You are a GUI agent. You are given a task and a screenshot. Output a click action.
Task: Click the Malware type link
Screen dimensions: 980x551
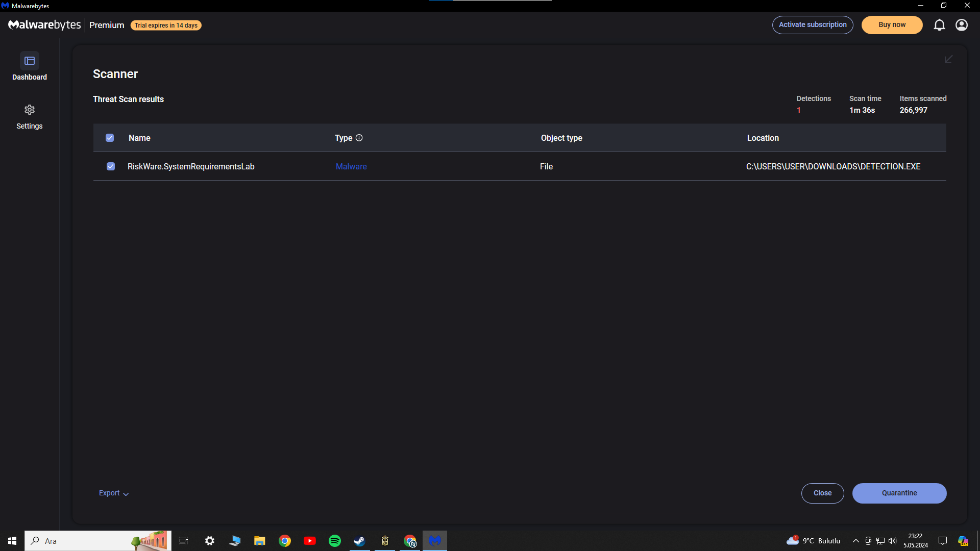[351, 166]
